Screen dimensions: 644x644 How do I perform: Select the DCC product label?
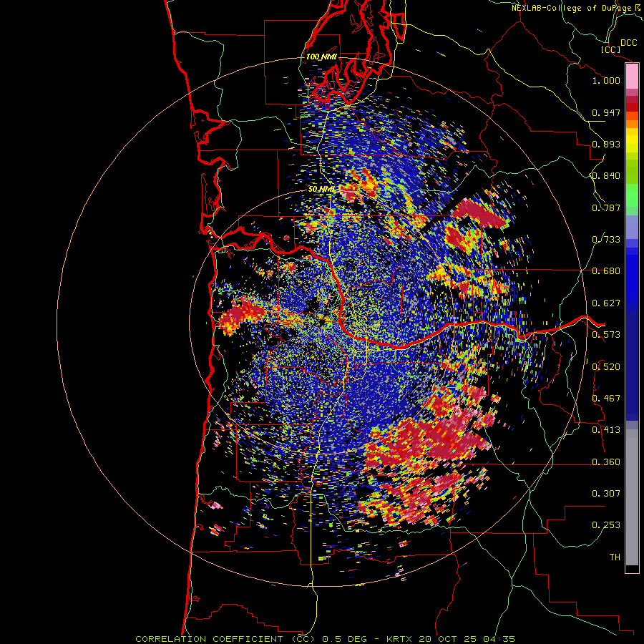pyautogui.click(x=629, y=43)
